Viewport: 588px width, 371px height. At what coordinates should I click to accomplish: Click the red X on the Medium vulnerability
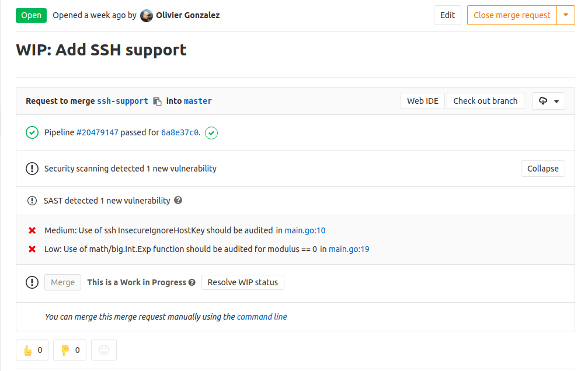[32, 230]
